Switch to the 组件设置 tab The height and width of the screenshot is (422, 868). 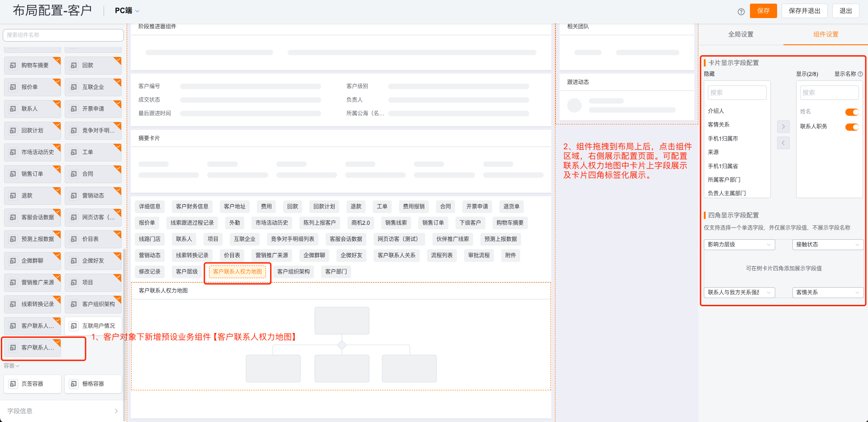826,35
